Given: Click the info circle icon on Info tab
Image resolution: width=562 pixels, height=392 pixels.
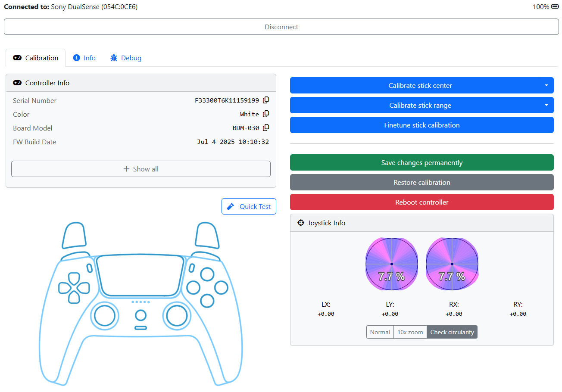Looking at the screenshot, I should pos(77,58).
